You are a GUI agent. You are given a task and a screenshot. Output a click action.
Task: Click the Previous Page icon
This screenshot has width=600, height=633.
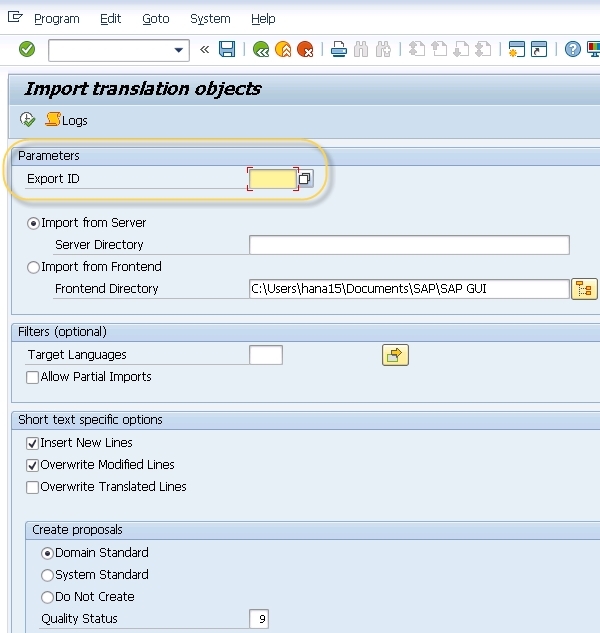point(439,50)
